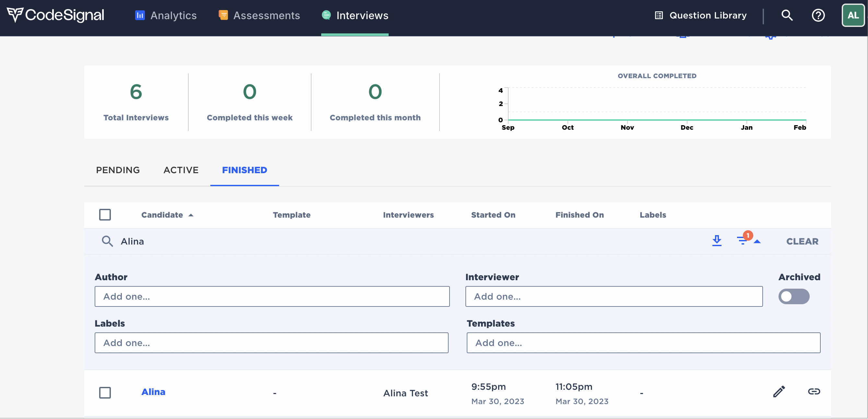This screenshot has width=868, height=419.
Task: Click the Assessments orange icon
Action: tap(223, 15)
